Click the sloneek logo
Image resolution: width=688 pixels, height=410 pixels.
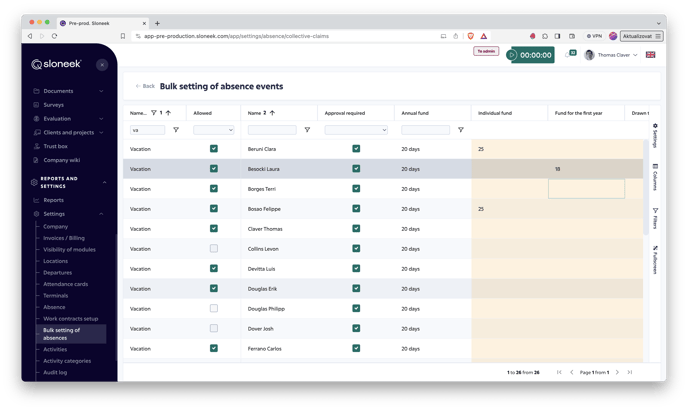tap(56, 64)
